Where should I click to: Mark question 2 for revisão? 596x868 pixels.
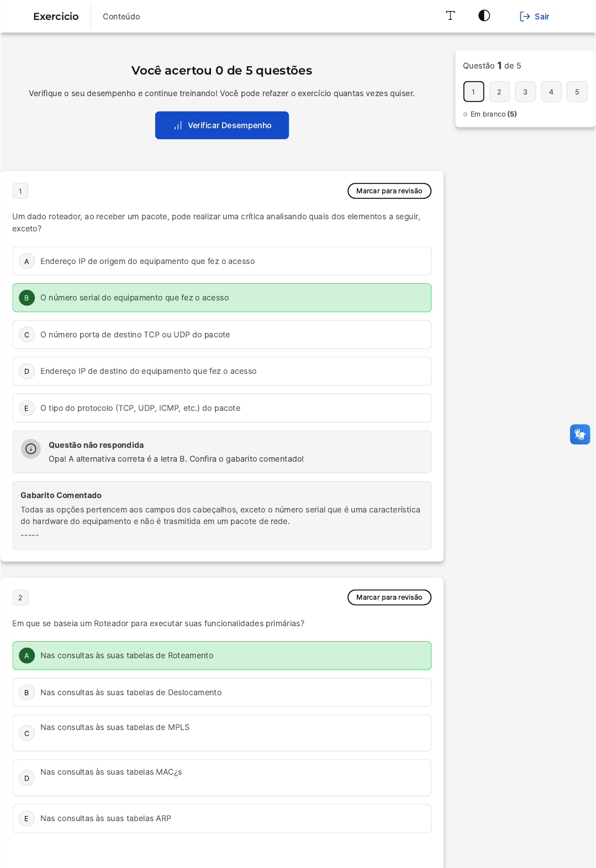coord(389,597)
